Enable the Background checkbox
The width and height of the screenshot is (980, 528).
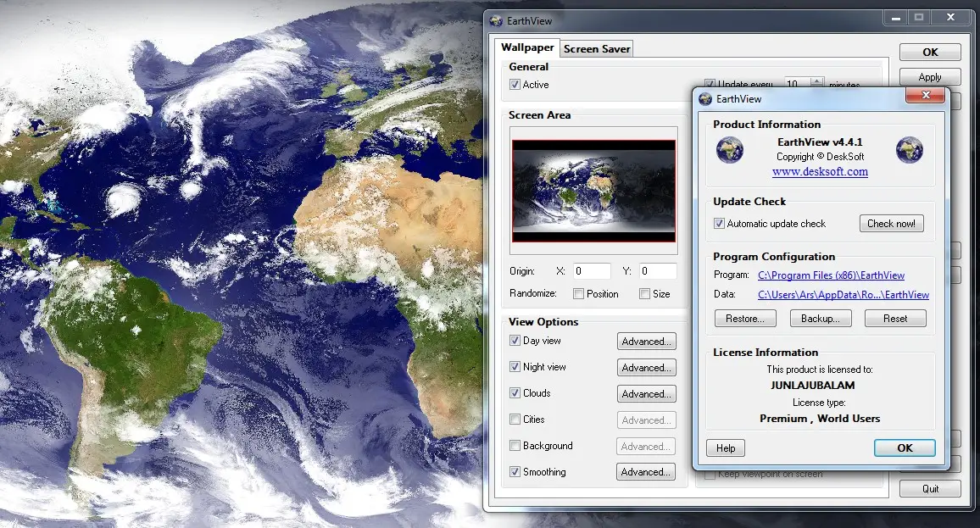click(515, 446)
